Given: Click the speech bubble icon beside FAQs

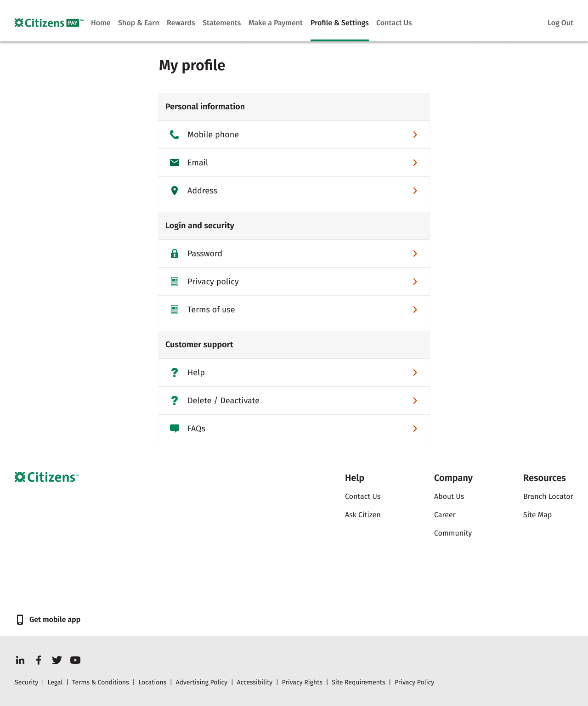Looking at the screenshot, I should point(175,429).
